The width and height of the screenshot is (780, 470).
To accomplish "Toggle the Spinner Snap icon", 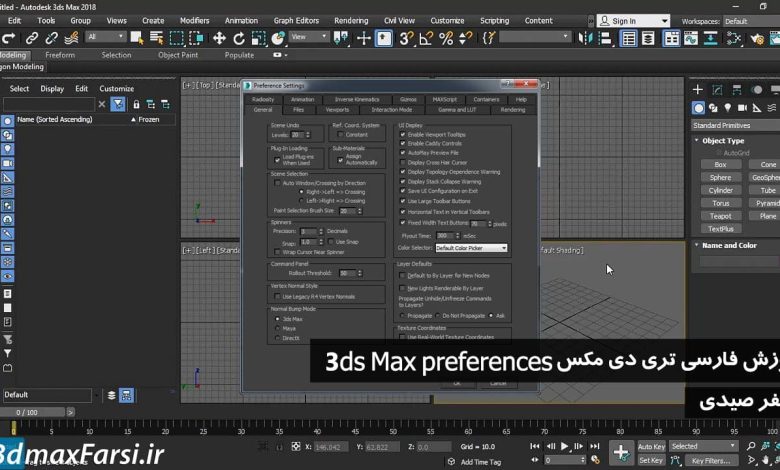I will pyautogui.click(x=466, y=38).
